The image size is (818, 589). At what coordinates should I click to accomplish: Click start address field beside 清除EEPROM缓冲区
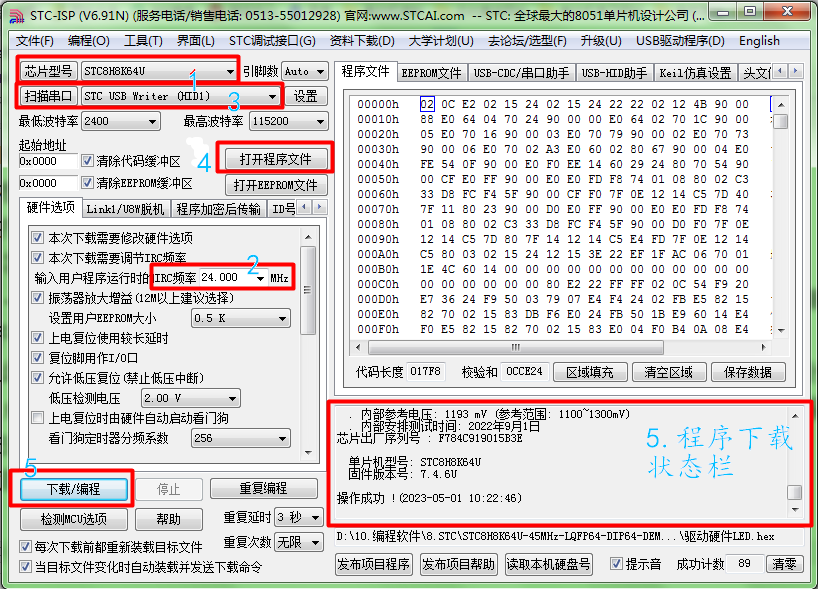47,183
